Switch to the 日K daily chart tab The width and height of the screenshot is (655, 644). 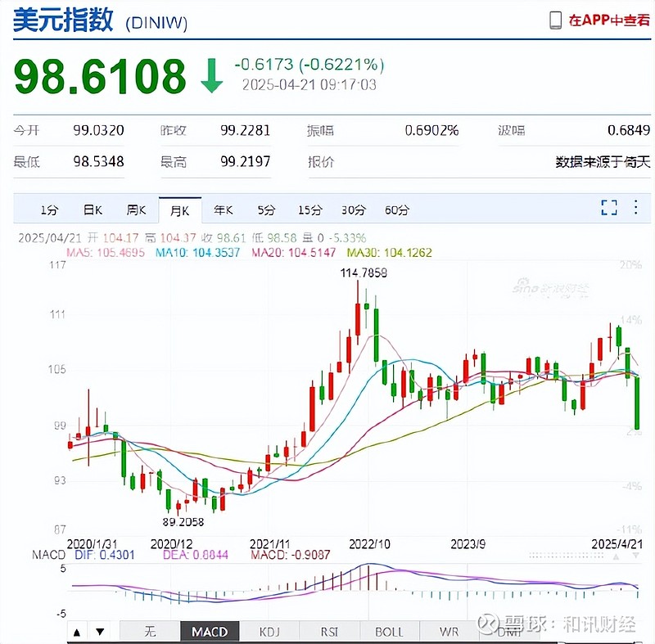[92, 209]
